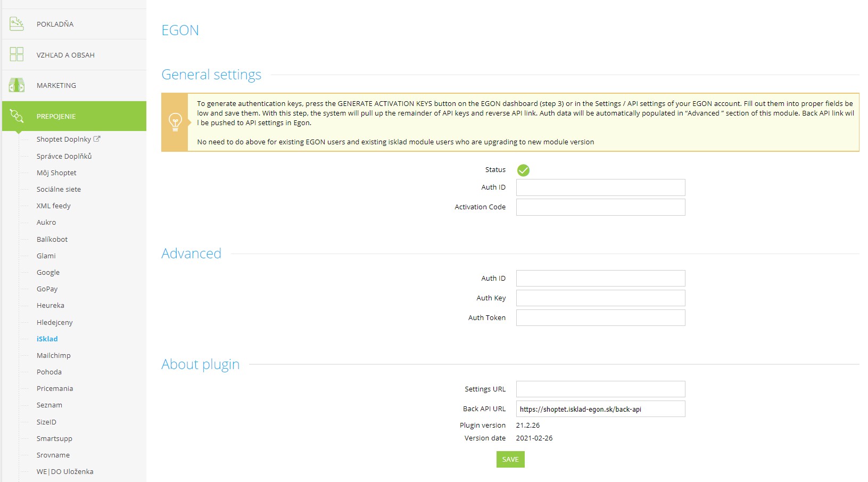This screenshot has height=482, width=868.
Task: Open Sociálne siete settings
Action: pos(59,189)
